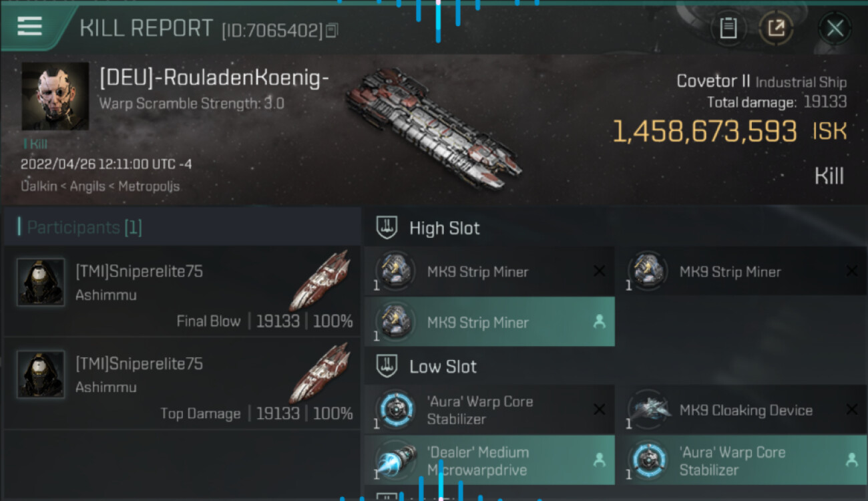Image resolution: width=868 pixels, height=501 pixels.
Task: Click the destroyed 'Aura' Warp Core Stabilizer
Action: [x=490, y=410]
